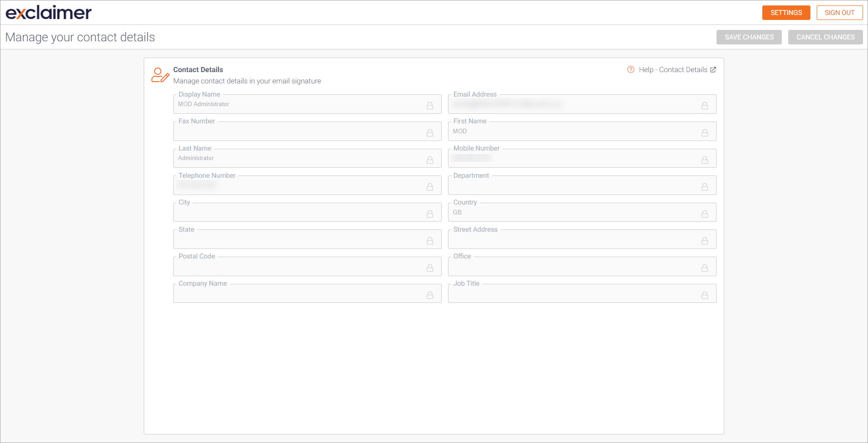
Task: Click the lock icon on Job Title
Action: click(x=705, y=295)
